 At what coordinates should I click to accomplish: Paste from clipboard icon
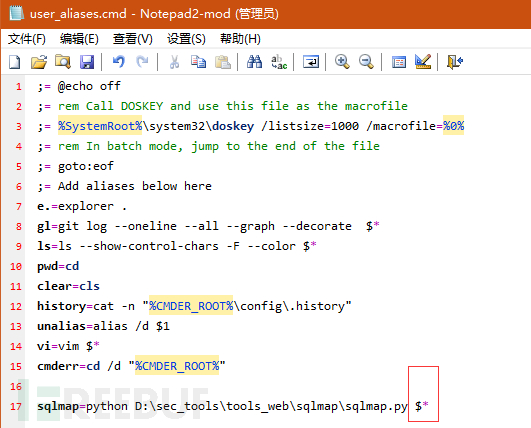222,62
